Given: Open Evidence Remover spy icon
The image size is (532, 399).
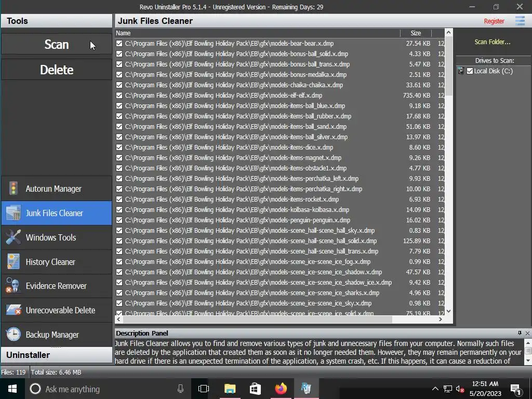Looking at the screenshot, I should click(x=14, y=286).
